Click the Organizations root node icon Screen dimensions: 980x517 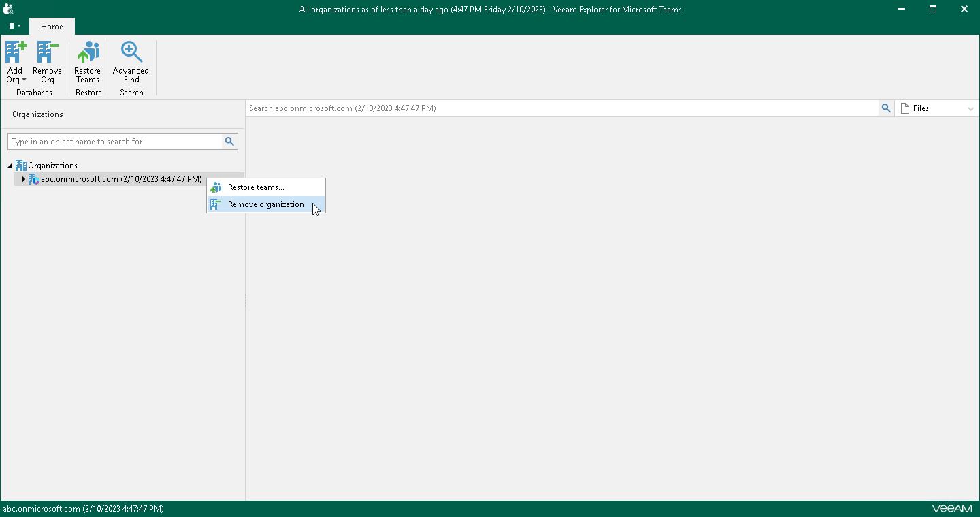coord(20,166)
